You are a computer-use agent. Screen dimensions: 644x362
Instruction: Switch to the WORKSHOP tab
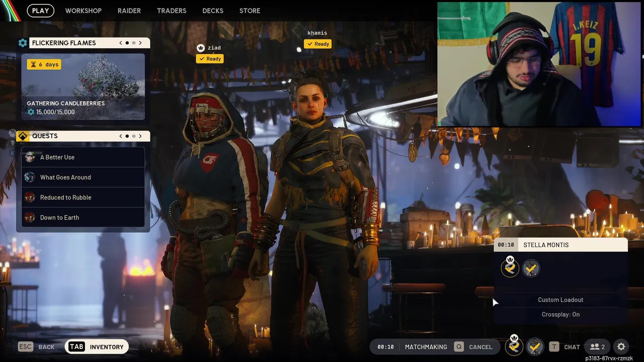(x=83, y=11)
